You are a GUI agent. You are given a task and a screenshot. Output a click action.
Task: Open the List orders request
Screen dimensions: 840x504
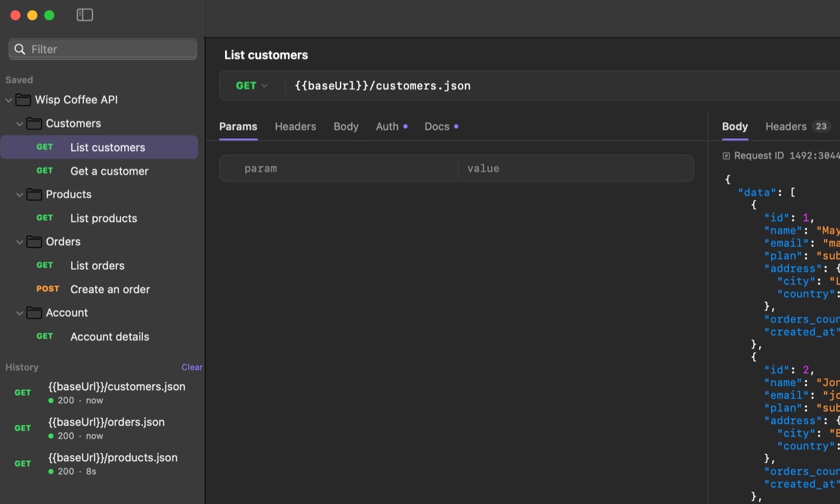pos(99,265)
